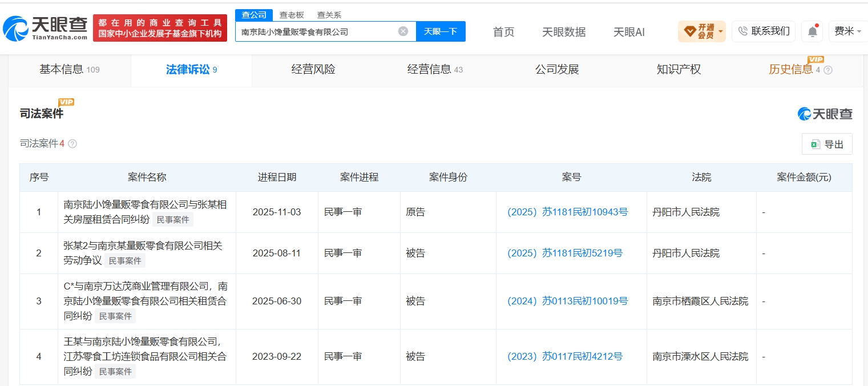Click the red banner 都在用的商业查询工具
Image resolution: width=868 pixels, height=386 pixels.
[x=160, y=28]
